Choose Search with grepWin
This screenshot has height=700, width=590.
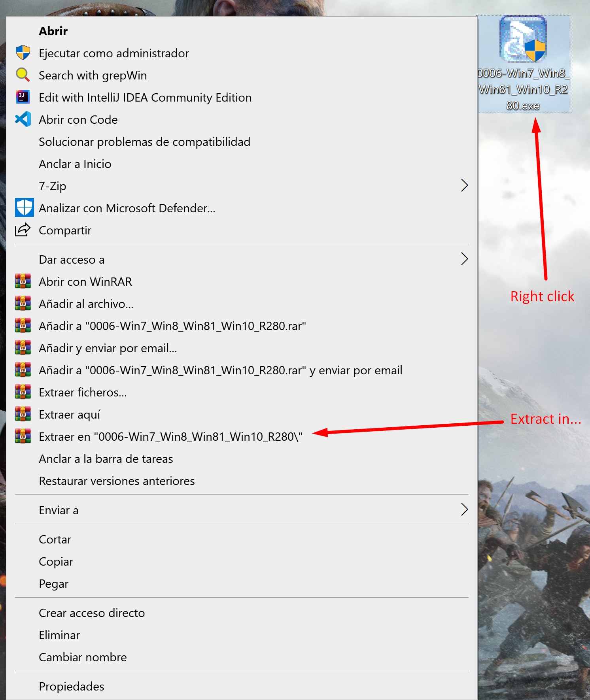(x=242, y=75)
